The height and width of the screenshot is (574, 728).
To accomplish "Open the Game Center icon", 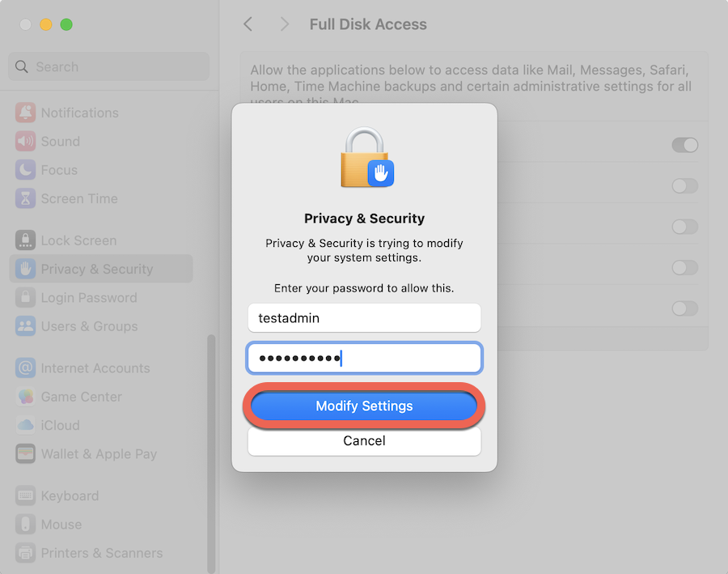I will pos(26,397).
